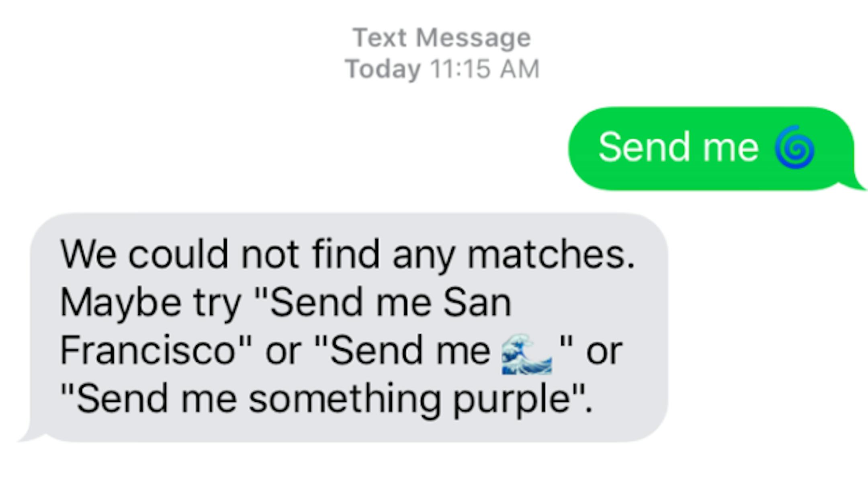Click the "We could not find any matches." line

click(x=347, y=254)
